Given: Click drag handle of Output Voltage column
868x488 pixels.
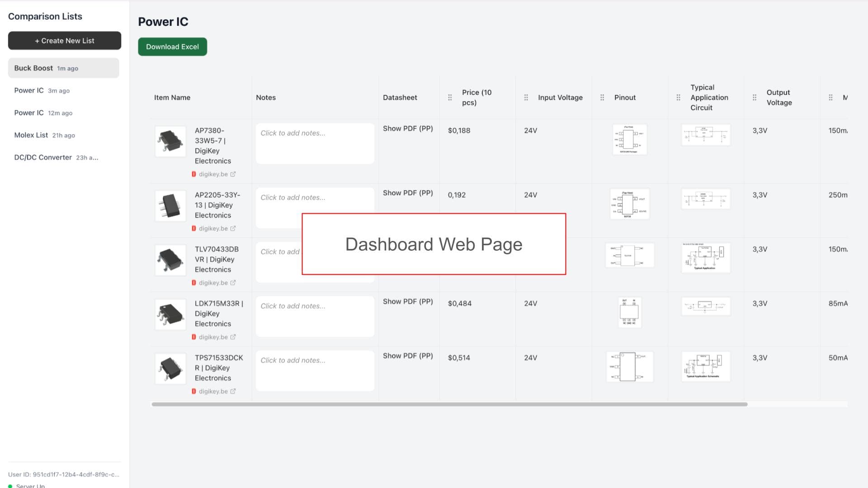Looking at the screenshot, I should [x=754, y=98].
